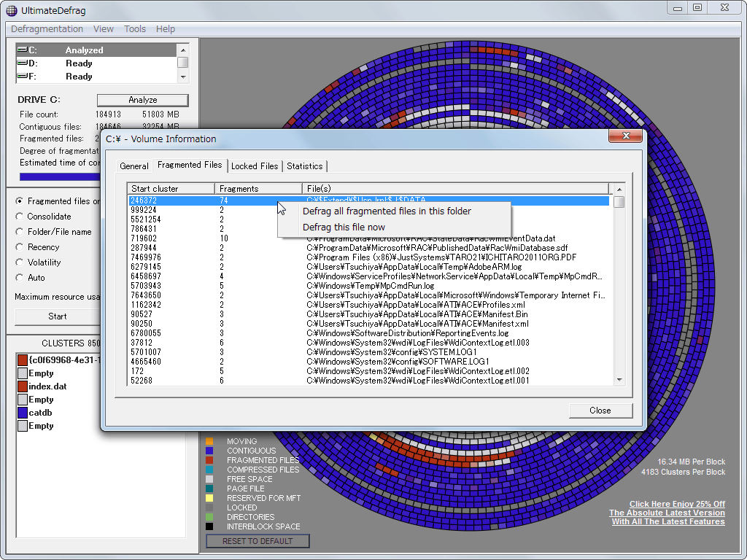Click the RESERVED FOR MFT legend swatch
This screenshot has width=747, height=560.
pos(209,499)
